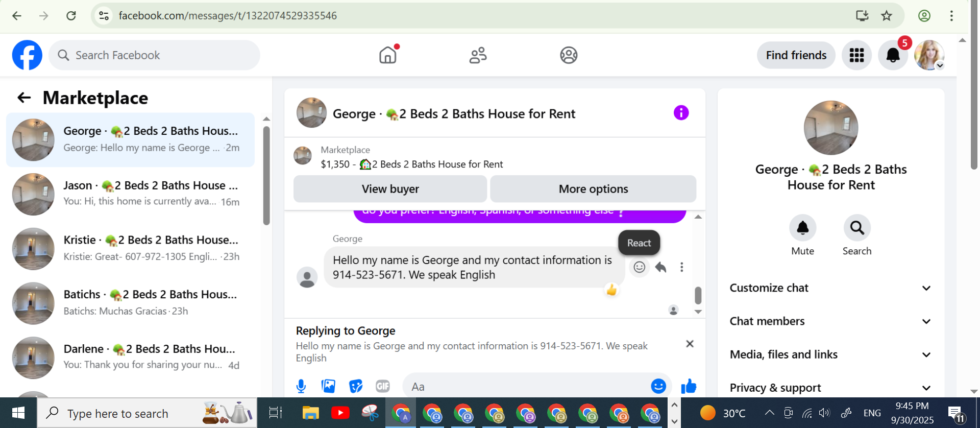This screenshot has height=428, width=980.
Task: Click the facebook.com address bar URL
Action: tap(228, 16)
